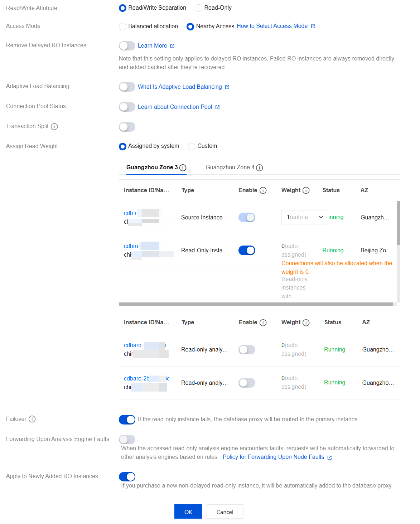Image resolution: width=420 pixels, height=524 pixels.
Task: Disable the Apply to Newly Added RO Instances toggle
Action: (127, 477)
